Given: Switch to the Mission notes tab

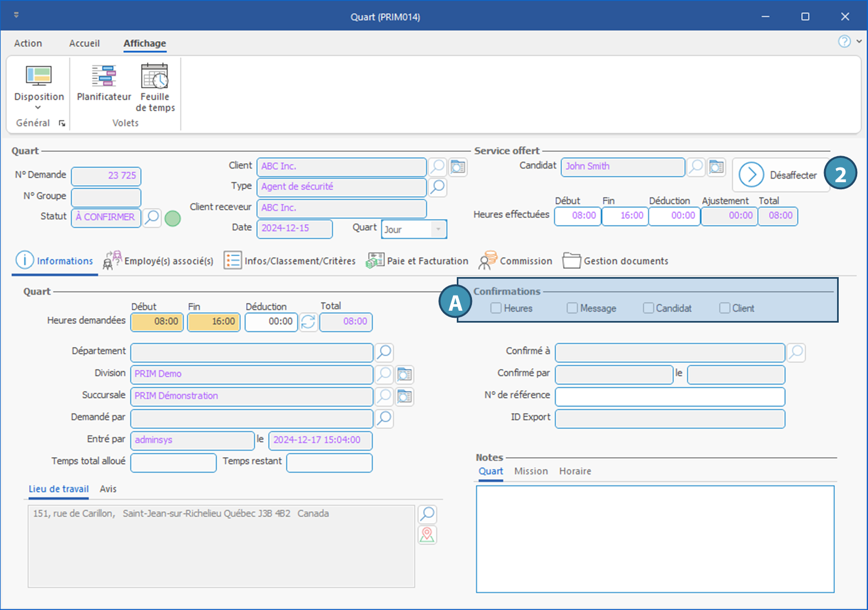Looking at the screenshot, I should (531, 471).
